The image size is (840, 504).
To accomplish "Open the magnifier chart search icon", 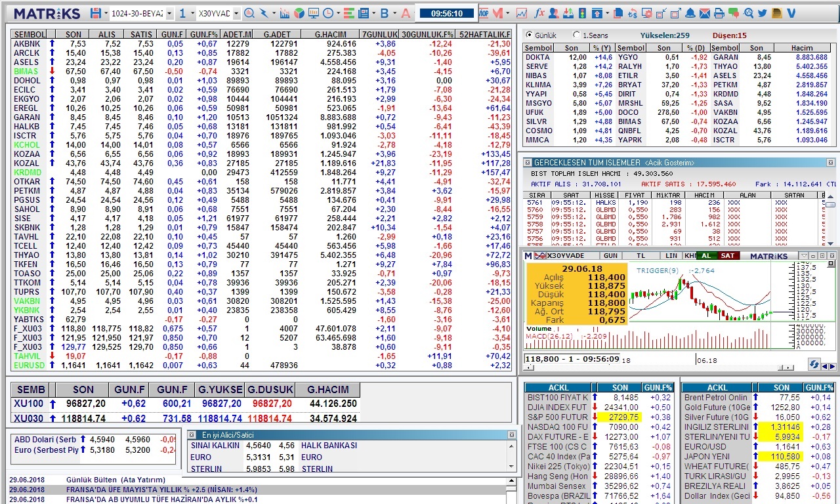I will click(x=249, y=13).
